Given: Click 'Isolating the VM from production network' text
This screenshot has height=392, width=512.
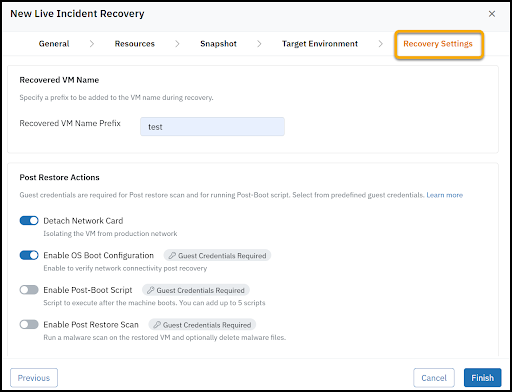Looking at the screenshot, I should [x=110, y=234].
